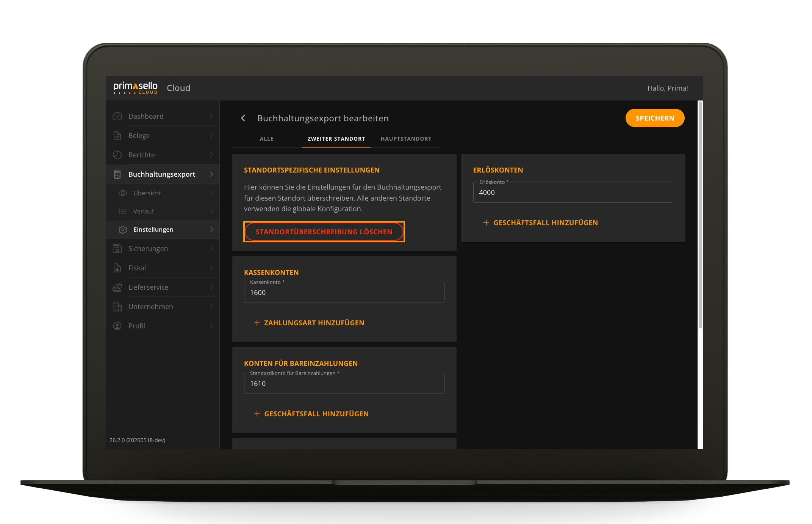Open the HAUPTSTANDORT tab
The image size is (812, 524).
[x=406, y=139]
